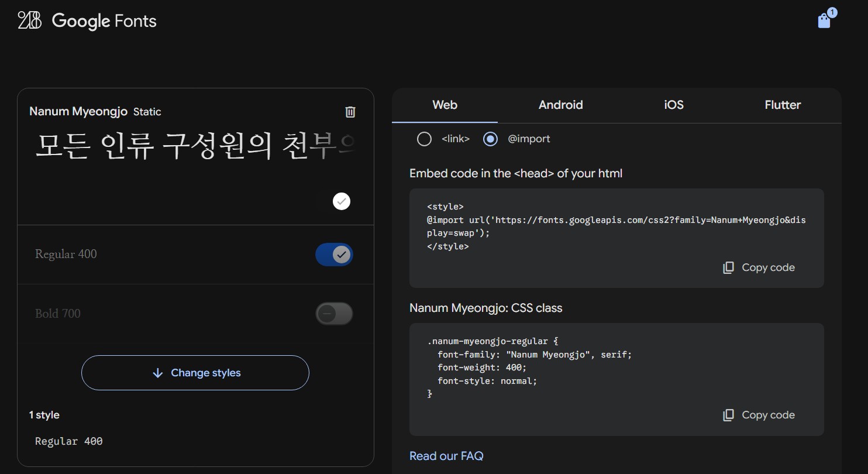This screenshot has height=474, width=868.
Task: Click the 'Static' label beside the font name
Action: [x=147, y=112]
